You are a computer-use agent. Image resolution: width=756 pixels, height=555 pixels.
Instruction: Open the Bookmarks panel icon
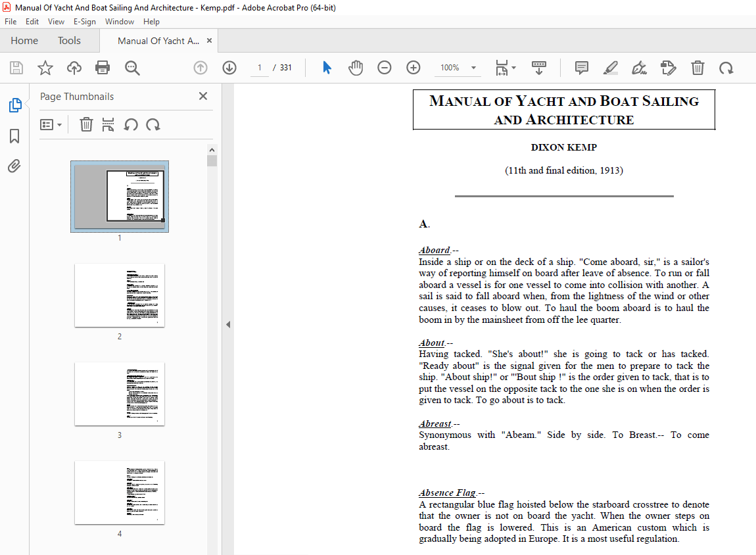point(14,135)
